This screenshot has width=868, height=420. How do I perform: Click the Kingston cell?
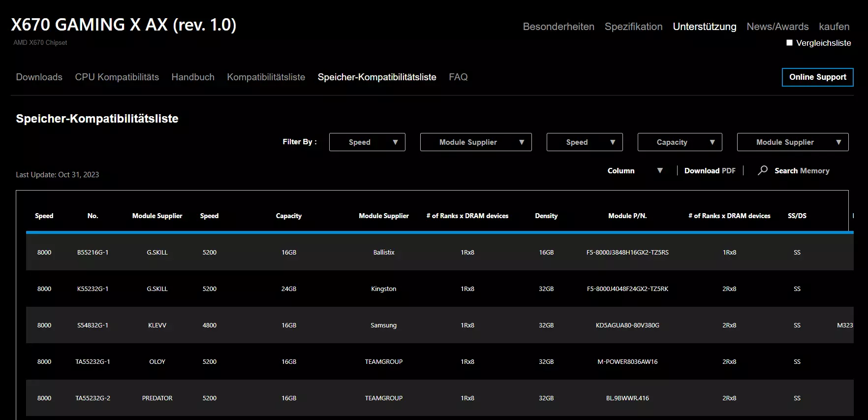(384, 289)
